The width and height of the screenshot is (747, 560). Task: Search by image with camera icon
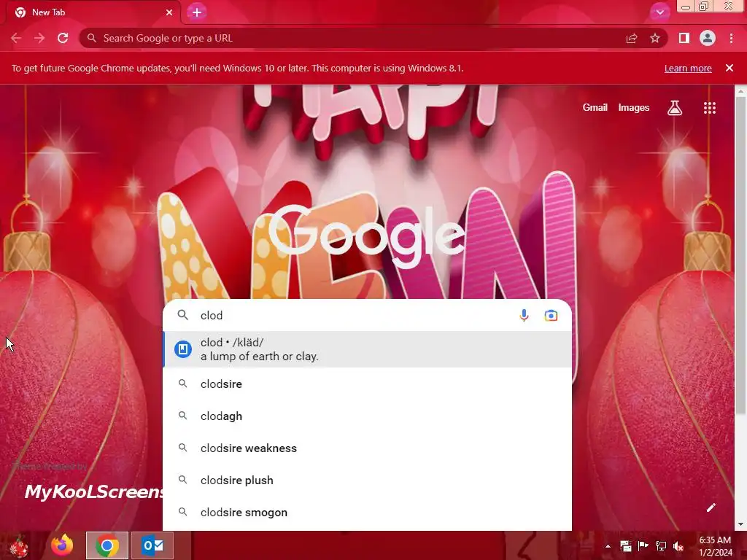[x=551, y=315]
